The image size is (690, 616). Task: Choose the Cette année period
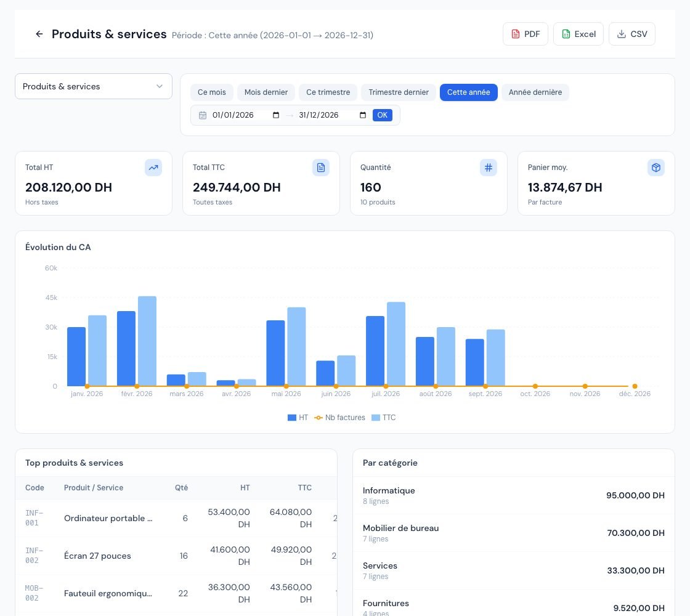coord(469,92)
